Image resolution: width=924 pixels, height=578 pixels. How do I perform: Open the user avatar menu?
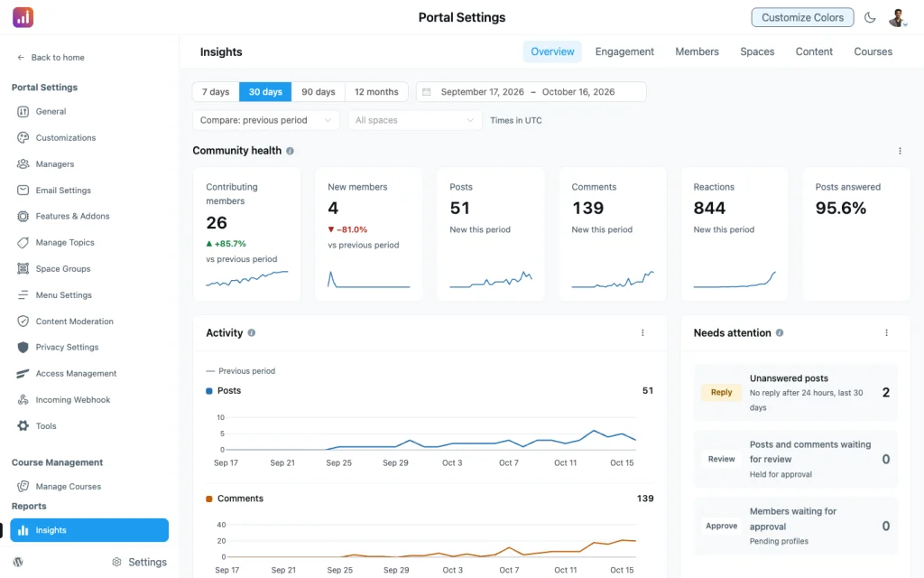[898, 18]
